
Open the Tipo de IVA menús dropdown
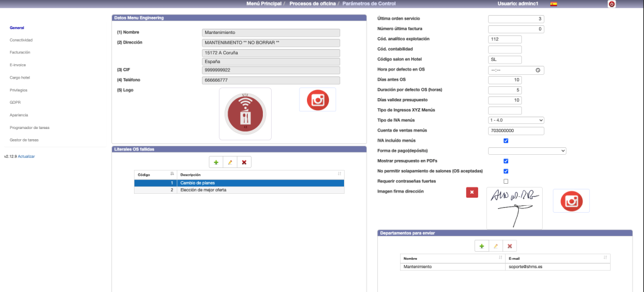[x=516, y=120]
